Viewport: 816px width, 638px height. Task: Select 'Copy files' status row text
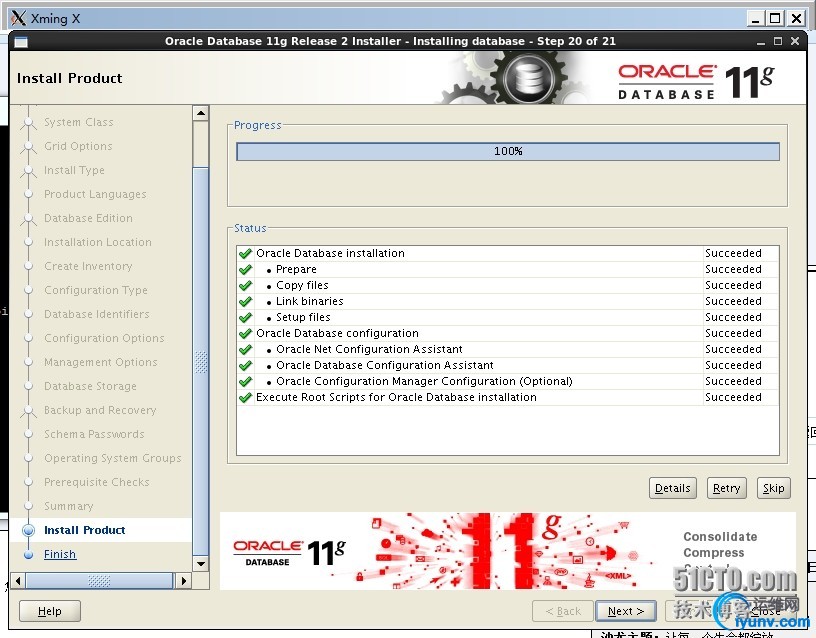pos(302,285)
